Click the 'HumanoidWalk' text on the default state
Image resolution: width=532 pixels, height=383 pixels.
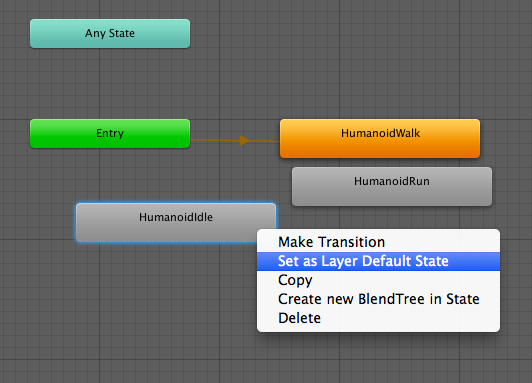[x=380, y=133]
